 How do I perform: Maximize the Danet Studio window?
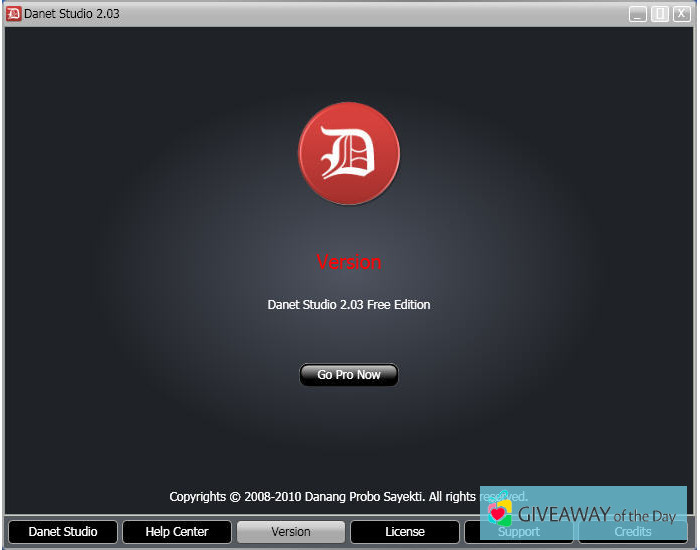tap(660, 14)
